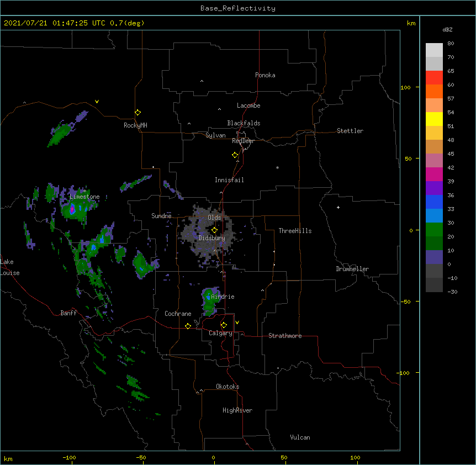Select the bright green 20-30 dBZ legend swatch
Screen dimensions: 476x465
tap(434, 230)
